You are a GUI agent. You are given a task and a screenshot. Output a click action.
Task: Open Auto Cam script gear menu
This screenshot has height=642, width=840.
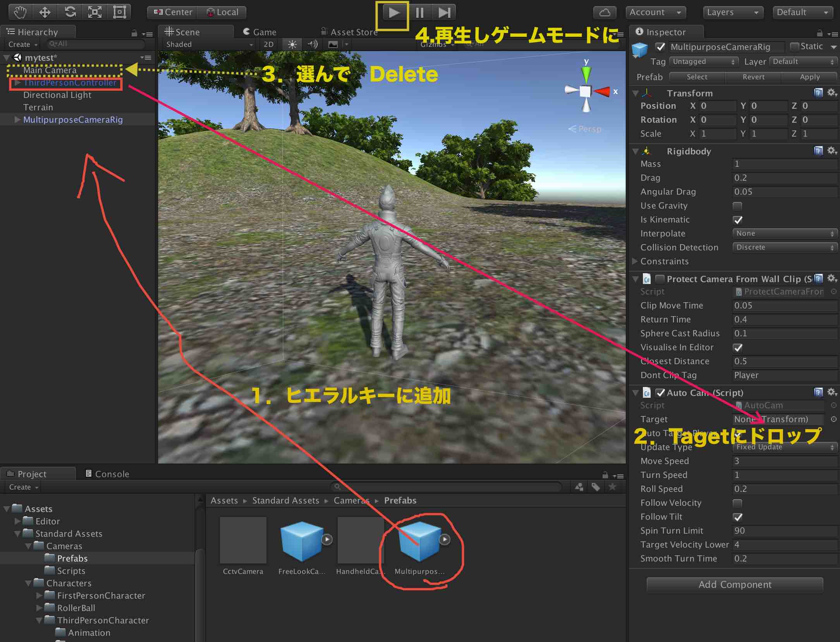(832, 392)
